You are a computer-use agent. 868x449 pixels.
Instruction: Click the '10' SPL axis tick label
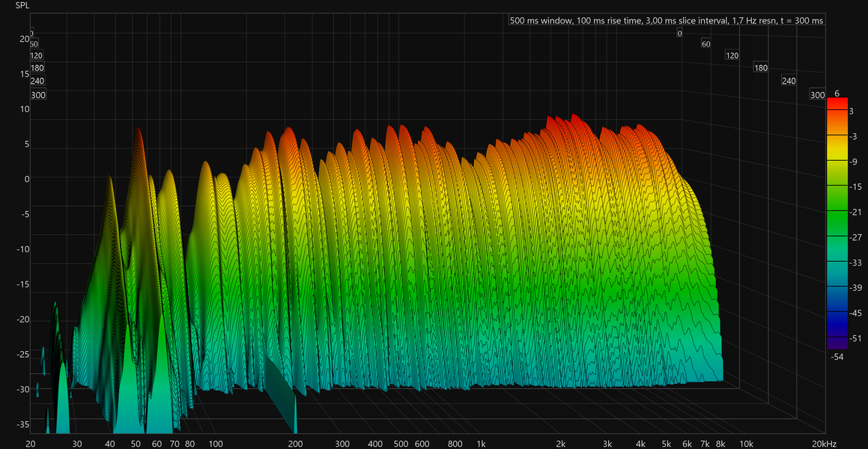pyautogui.click(x=24, y=109)
